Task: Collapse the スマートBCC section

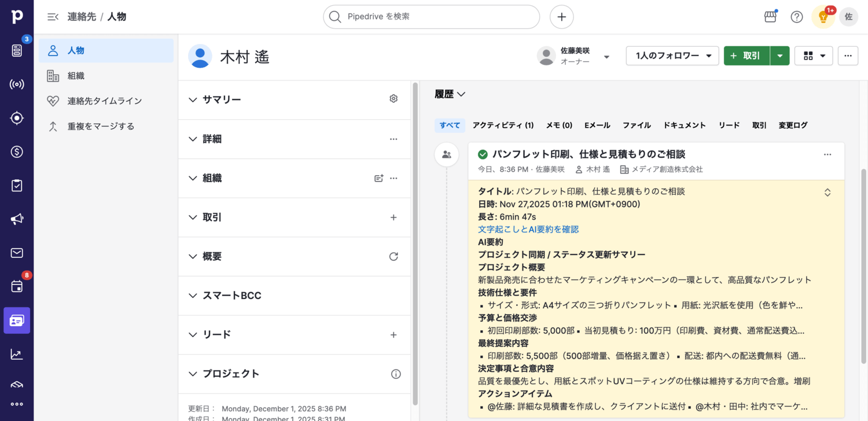Action: [193, 296]
